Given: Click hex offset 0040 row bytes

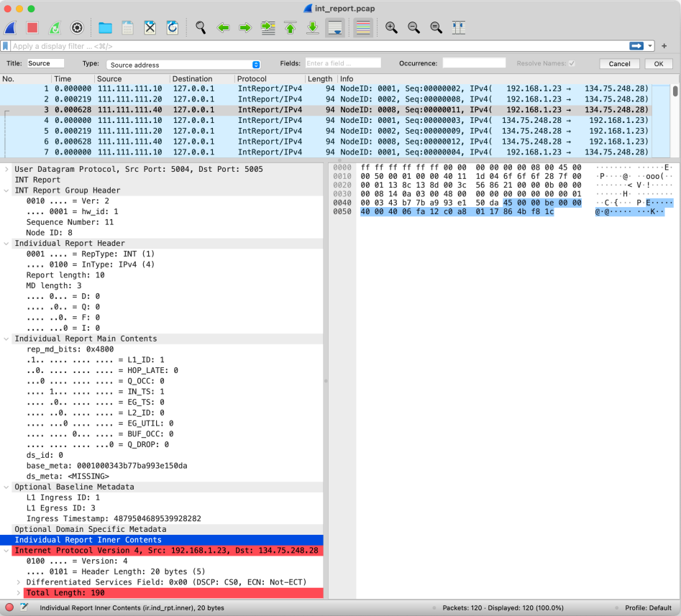Looking at the screenshot, I should pyautogui.click(x=471, y=203).
